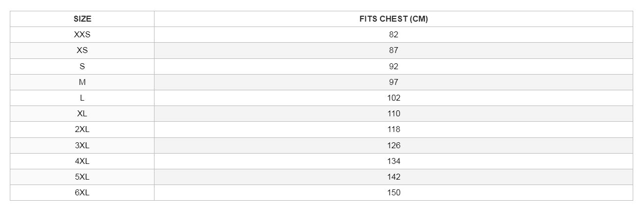Image resolution: width=644 pixels, height=212 pixels.
Task: Click the chest value 150
Action: click(x=393, y=192)
